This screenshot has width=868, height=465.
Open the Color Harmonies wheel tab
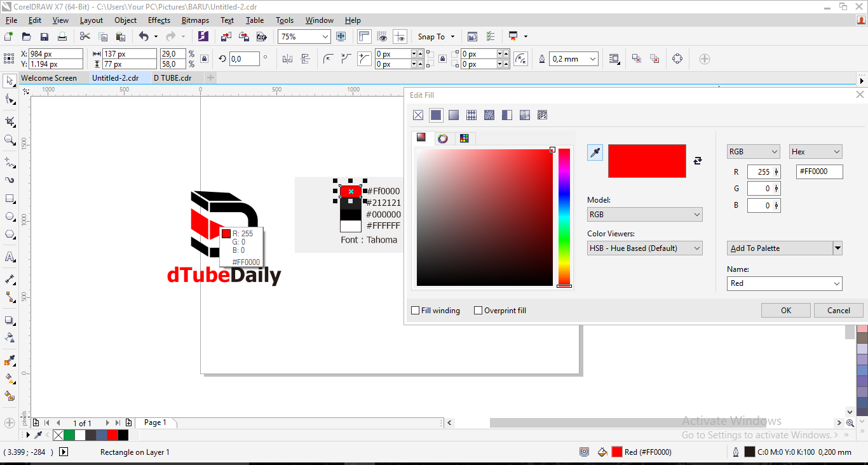(443, 138)
